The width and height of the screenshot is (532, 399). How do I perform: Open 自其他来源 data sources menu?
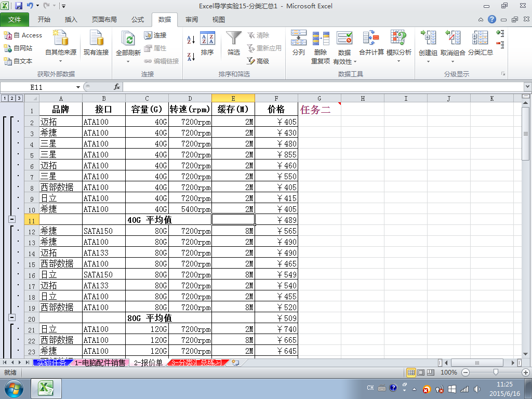click(61, 47)
